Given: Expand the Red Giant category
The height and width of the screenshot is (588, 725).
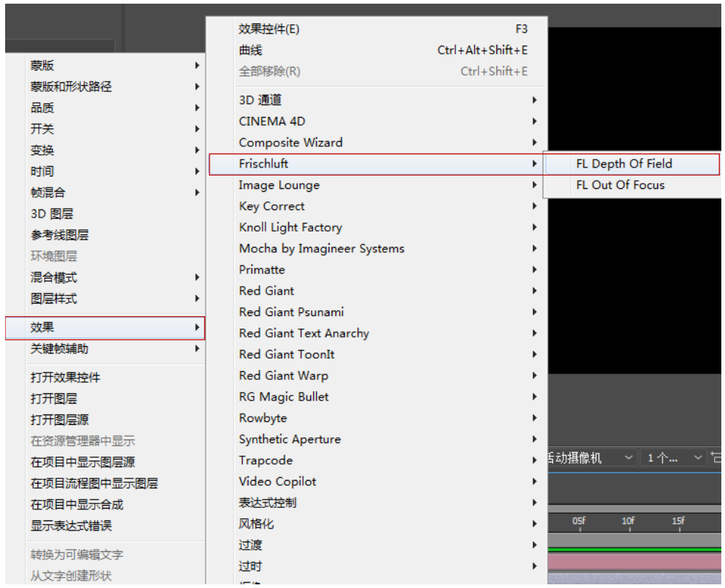Looking at the screenshot, I should click(376, 291).
